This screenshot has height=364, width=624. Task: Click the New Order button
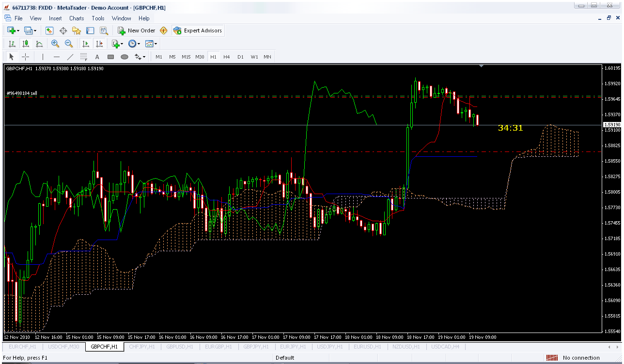[x=137, y=30]
